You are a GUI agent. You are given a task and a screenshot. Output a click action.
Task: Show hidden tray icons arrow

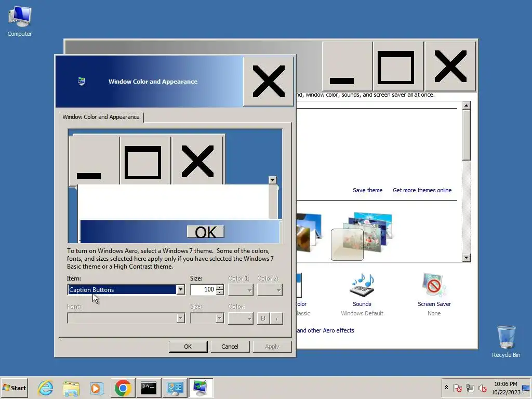(446, 388)
